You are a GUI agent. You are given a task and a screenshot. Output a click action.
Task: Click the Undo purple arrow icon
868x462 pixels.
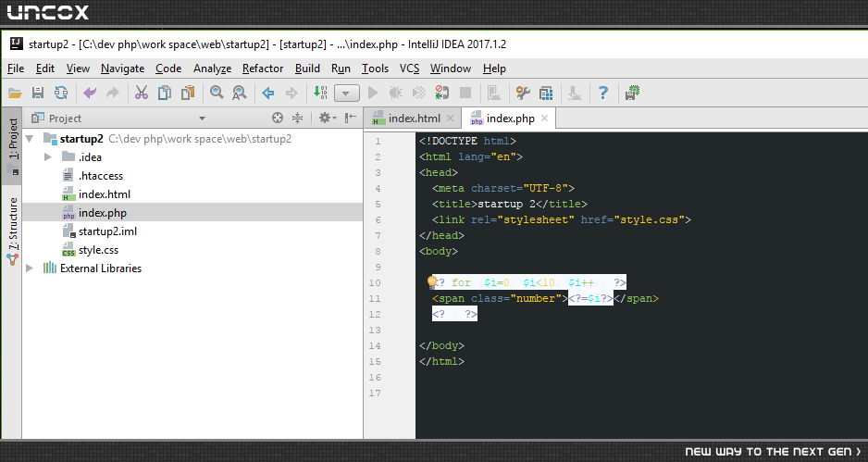(x=90, y=94)
